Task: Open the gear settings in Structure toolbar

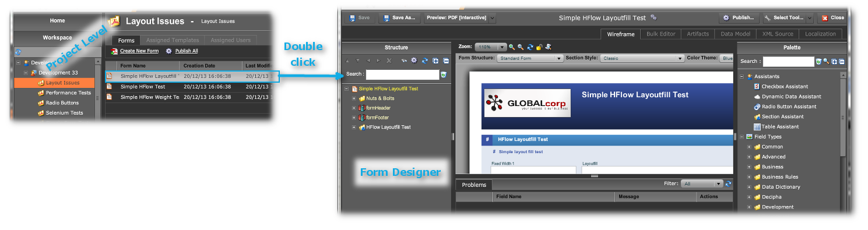Action: [x=414, y=61]
